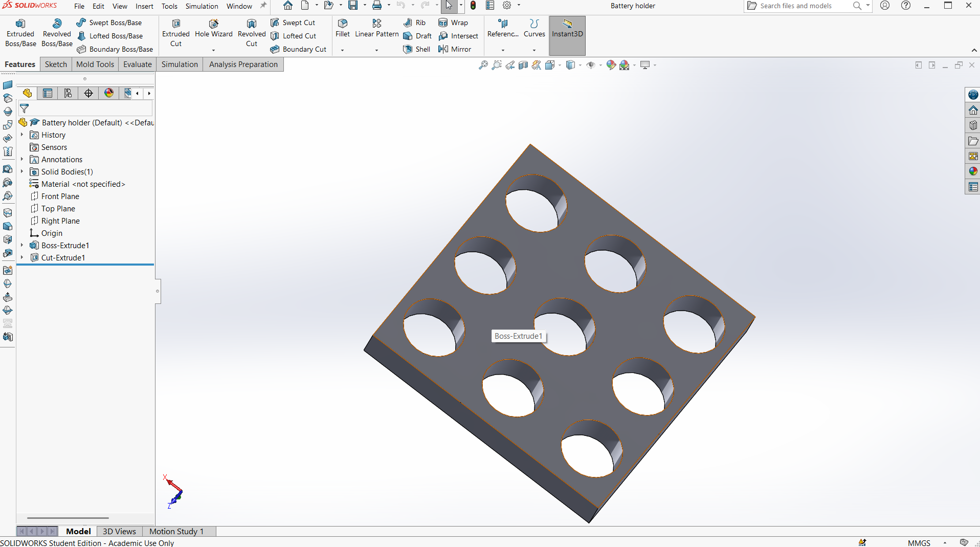The image size is (980, 547).
Task: Select the Extruded Boss/Base tool
Action: coord(20,33)
